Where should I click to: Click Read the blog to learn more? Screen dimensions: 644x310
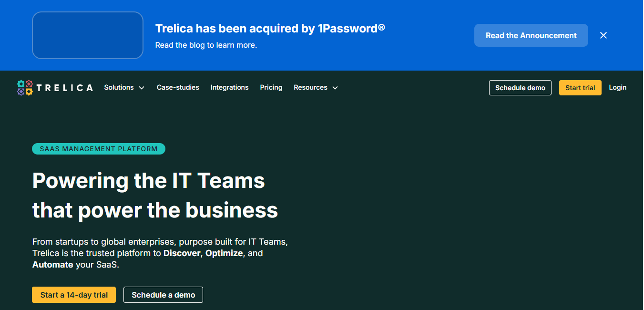coord(206,45)
